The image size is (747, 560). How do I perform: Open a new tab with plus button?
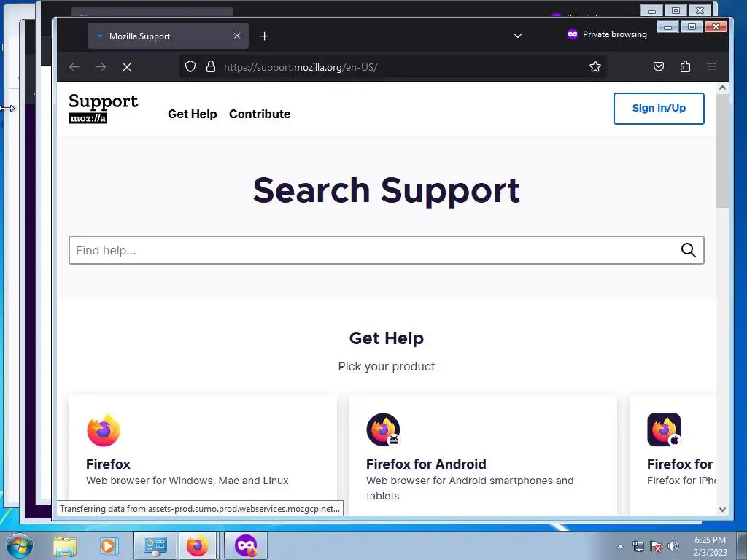pyautogui.click(x=264, y=36)
